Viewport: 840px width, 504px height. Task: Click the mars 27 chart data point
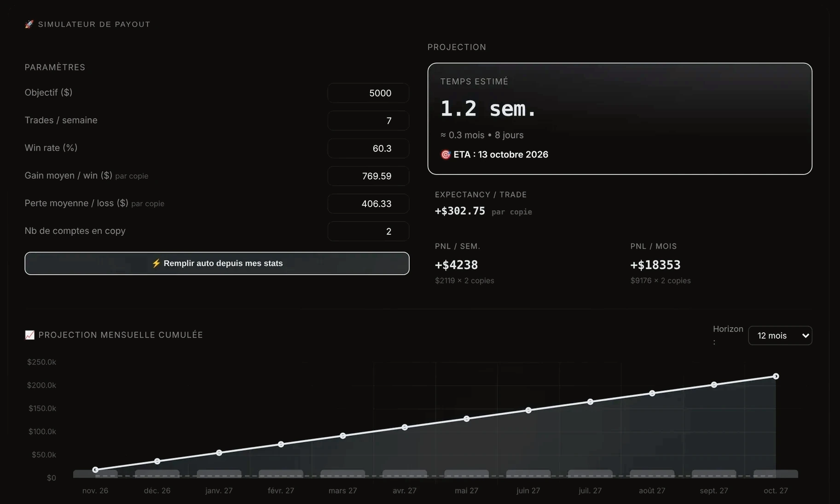point(343,436)
